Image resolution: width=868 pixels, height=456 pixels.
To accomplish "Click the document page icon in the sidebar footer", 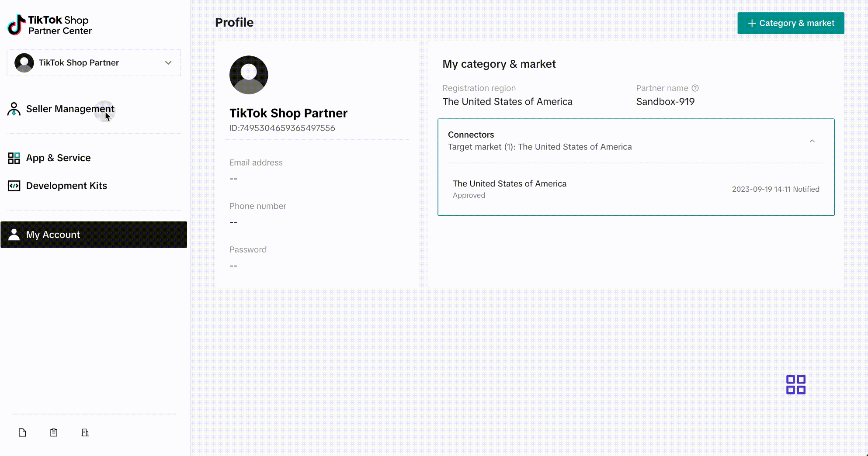I will [22, 432].
